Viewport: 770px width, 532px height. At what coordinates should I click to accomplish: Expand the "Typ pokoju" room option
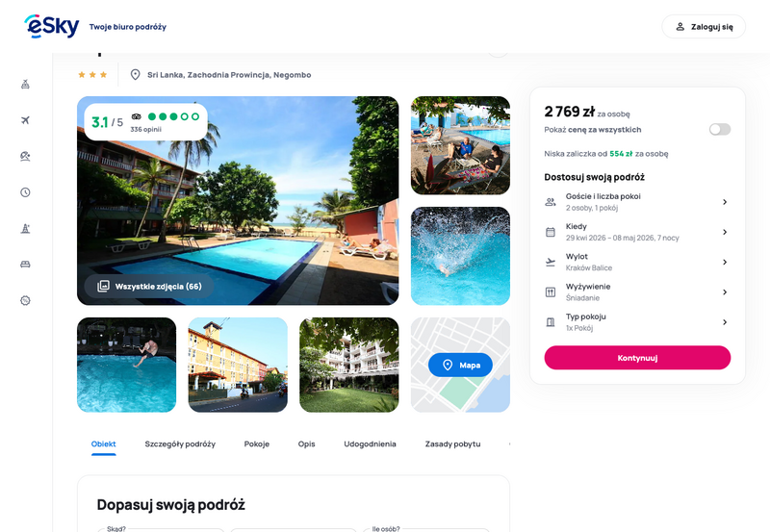pyautogui.click(x=637, y=322)
